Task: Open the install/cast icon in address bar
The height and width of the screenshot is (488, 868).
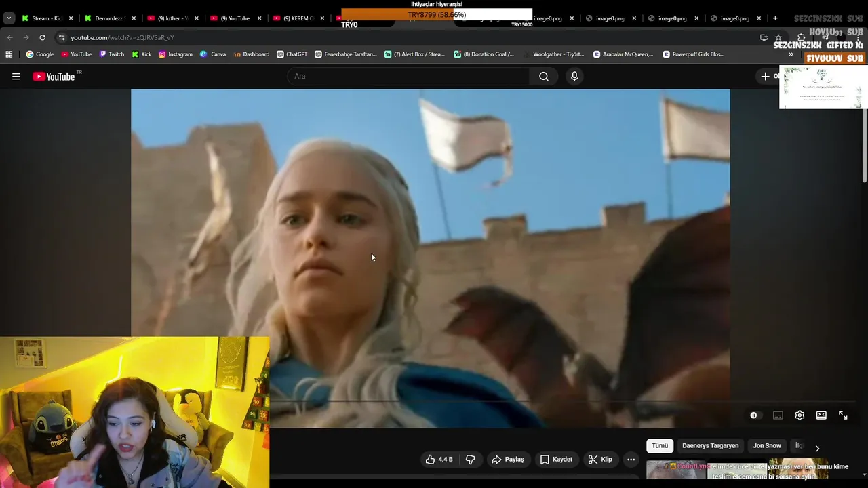Action: [764, 37]
